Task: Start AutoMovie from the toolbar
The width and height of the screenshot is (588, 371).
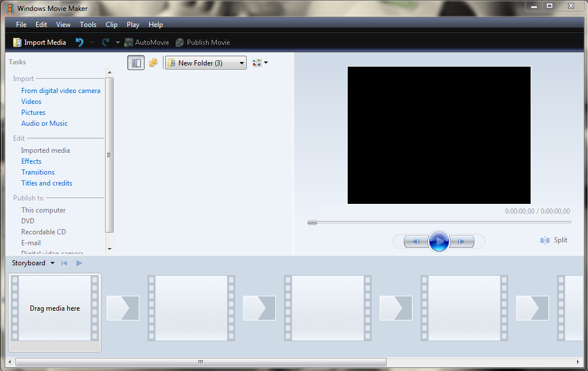Action: (x=147, y=42)
